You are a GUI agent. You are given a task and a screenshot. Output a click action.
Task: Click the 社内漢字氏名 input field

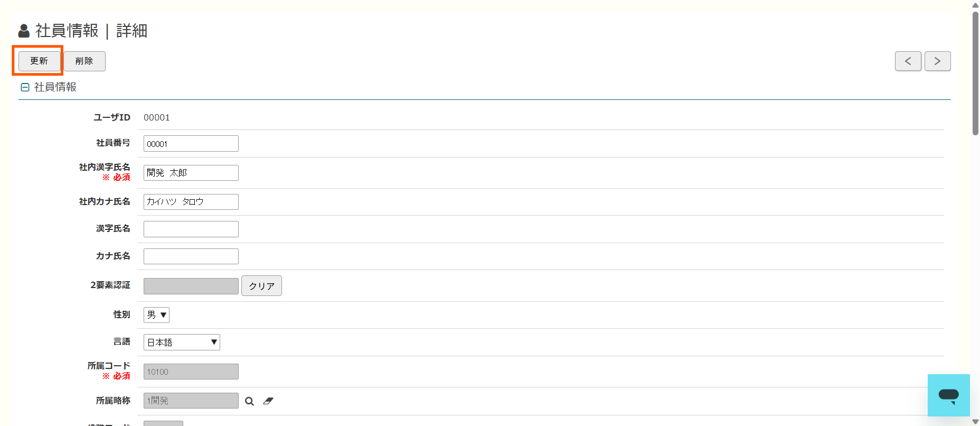coord(191,173)
